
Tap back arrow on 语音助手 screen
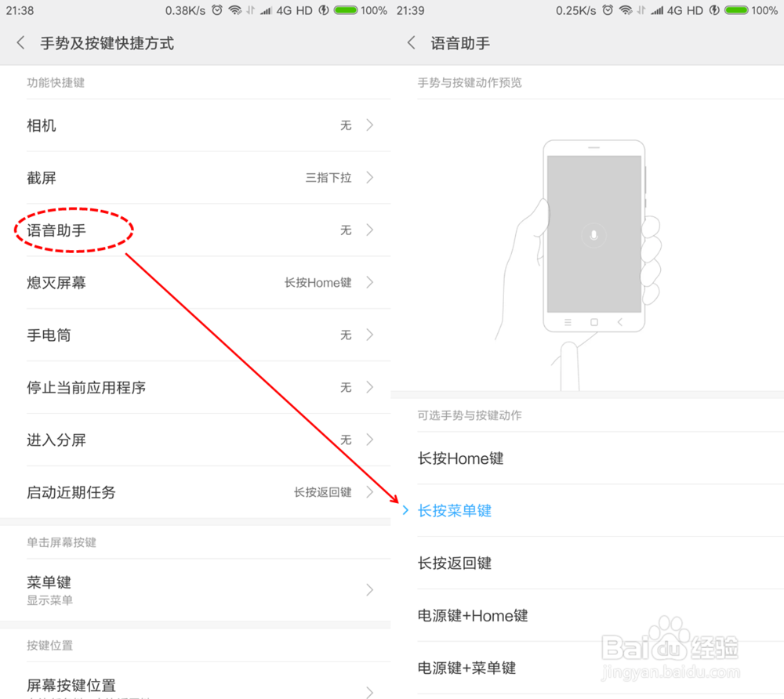tap(411, 43)
